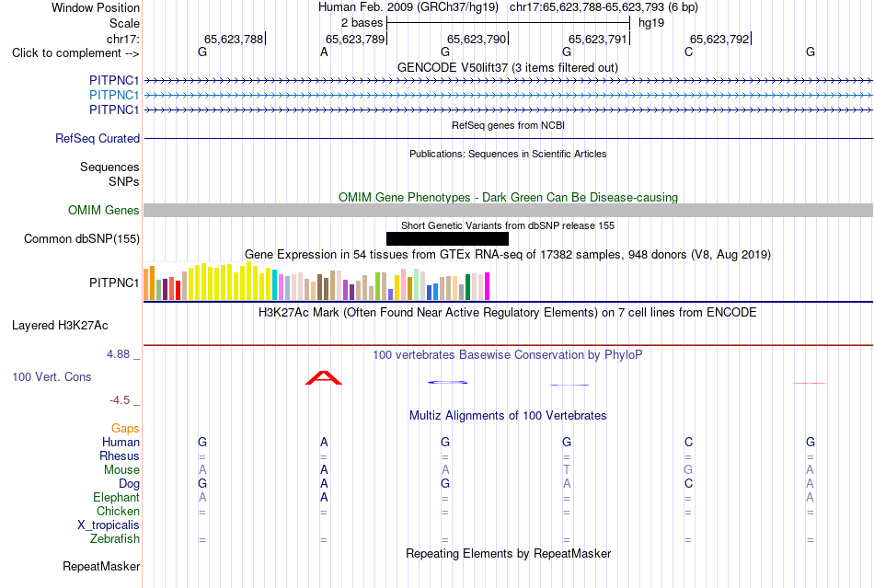Click the H3K27Ac Mark ENCODE track title
The width and height of the screenshot is (874, 588).
[508, 312]
